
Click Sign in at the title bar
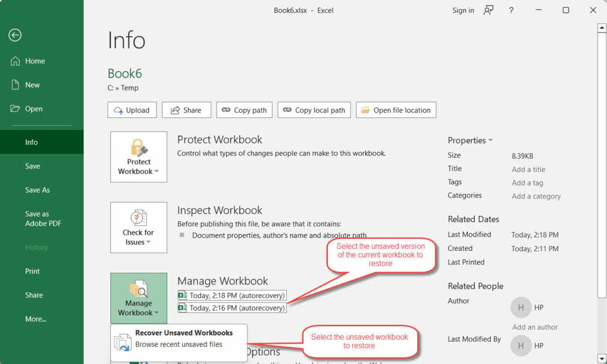point(463,11)
